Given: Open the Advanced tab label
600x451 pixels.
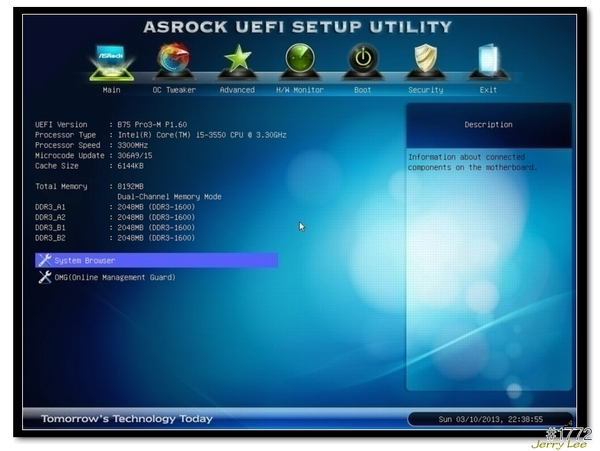Looking at the screenshot, I should tap(237, 90).
